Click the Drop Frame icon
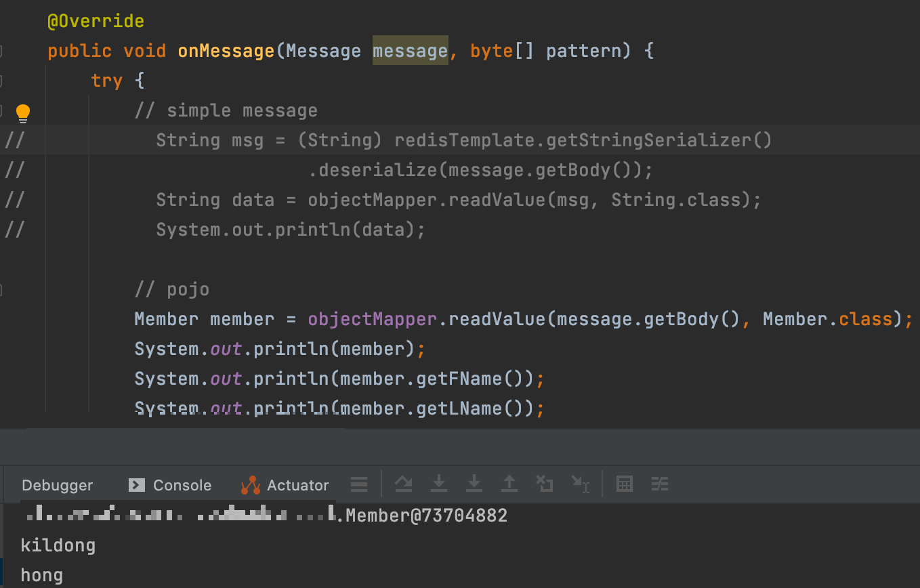The image size is (920, 588). 545,484
